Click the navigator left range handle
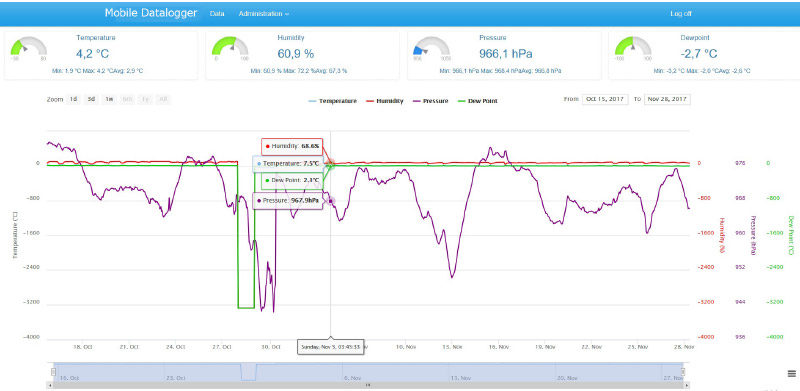 [53, 372]
